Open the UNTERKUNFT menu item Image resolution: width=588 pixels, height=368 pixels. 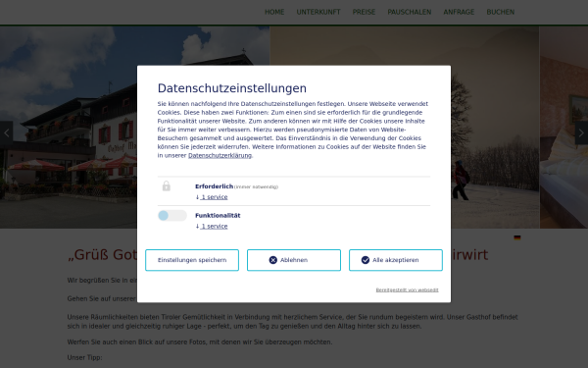(318, 12)
